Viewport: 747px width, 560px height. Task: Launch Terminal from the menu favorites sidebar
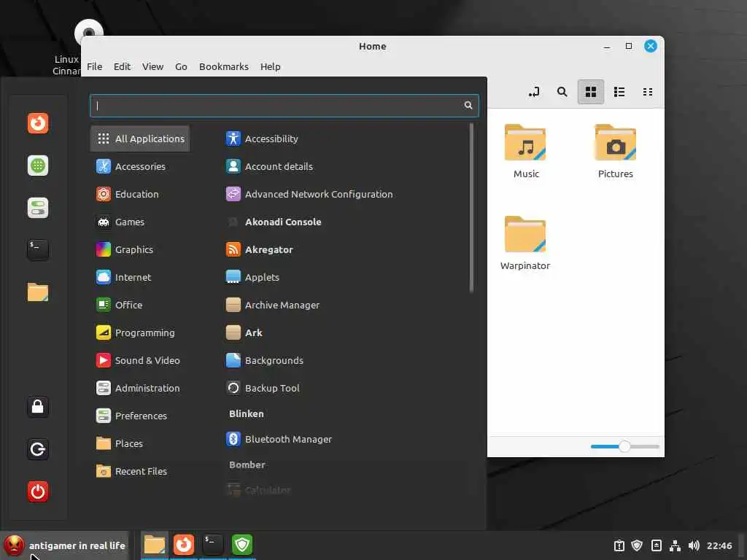(38, 250)
